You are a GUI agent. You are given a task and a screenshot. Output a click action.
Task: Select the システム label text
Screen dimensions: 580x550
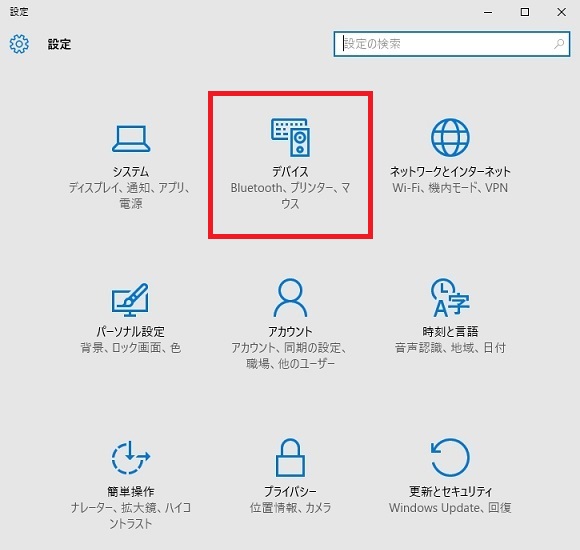[131, 172]
